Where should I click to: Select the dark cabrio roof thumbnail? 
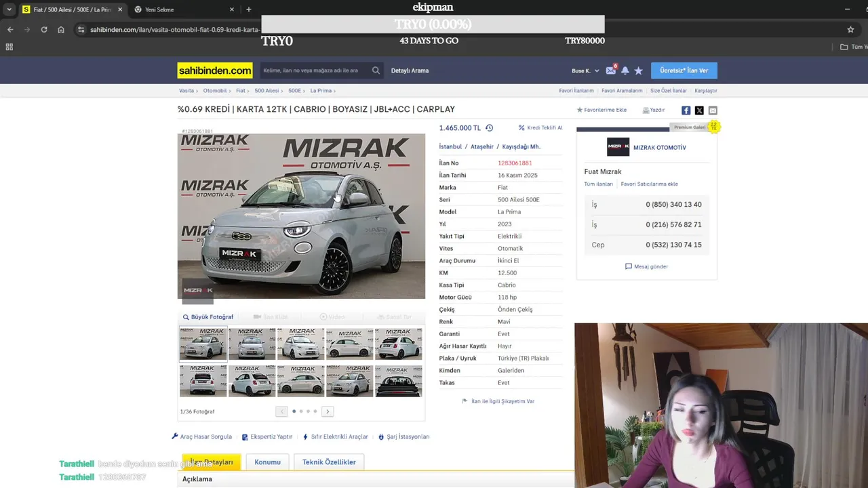pyautogui.click(x=399, y=382)
